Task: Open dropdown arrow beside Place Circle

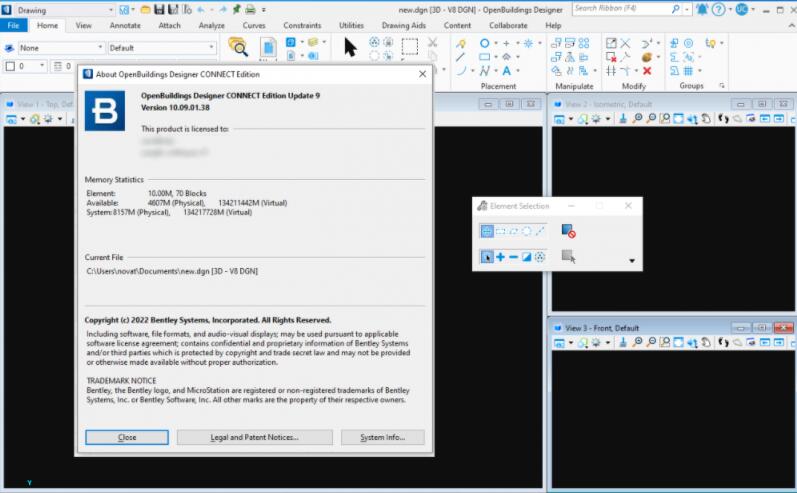Action: click(496, 43)
